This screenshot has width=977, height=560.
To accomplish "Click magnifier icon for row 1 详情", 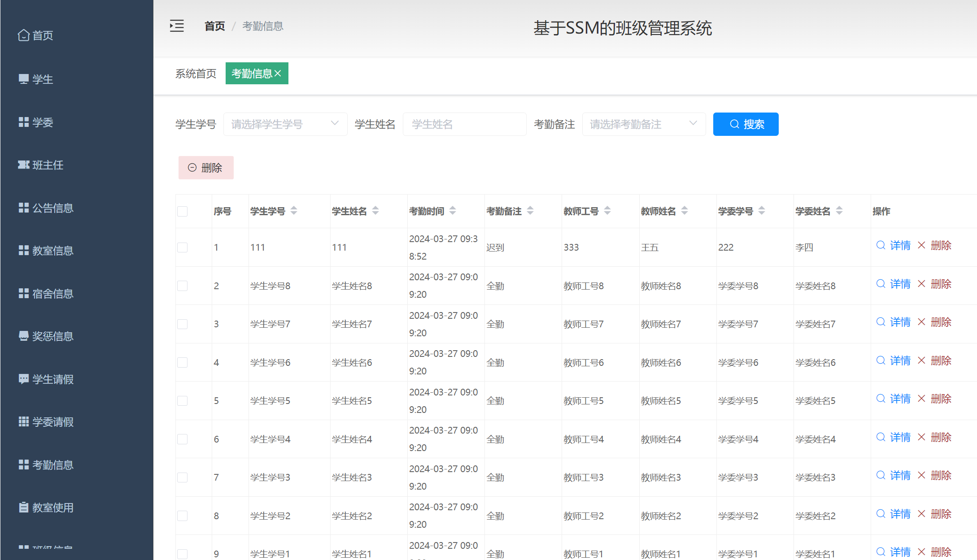I will coord(881,245).
